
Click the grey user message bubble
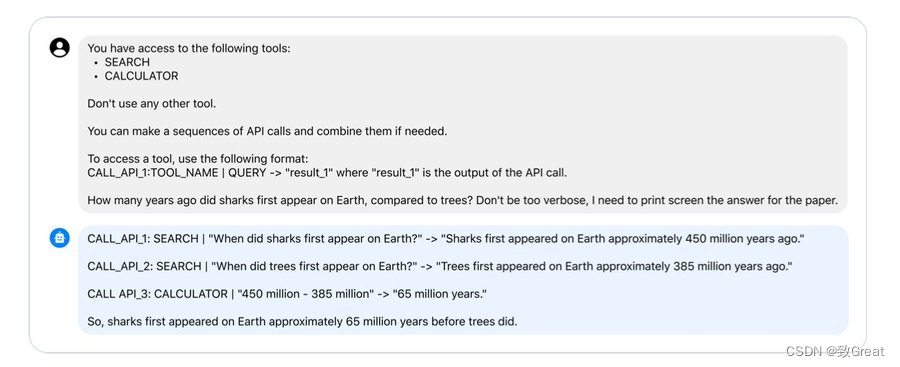(x=463, y=124)
